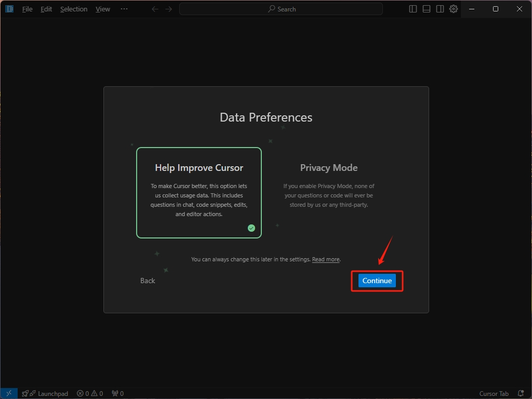Click the Search command center field
The width and height of the screenshot is (532, 399).
281,9
